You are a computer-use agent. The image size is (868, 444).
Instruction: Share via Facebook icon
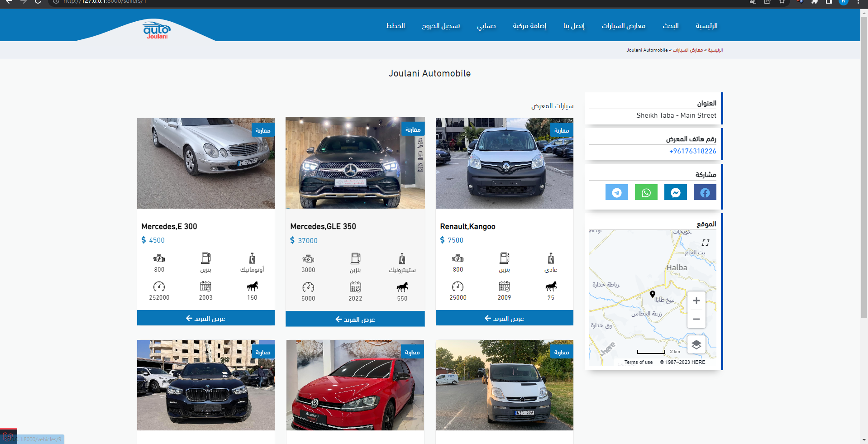point(705,192)
